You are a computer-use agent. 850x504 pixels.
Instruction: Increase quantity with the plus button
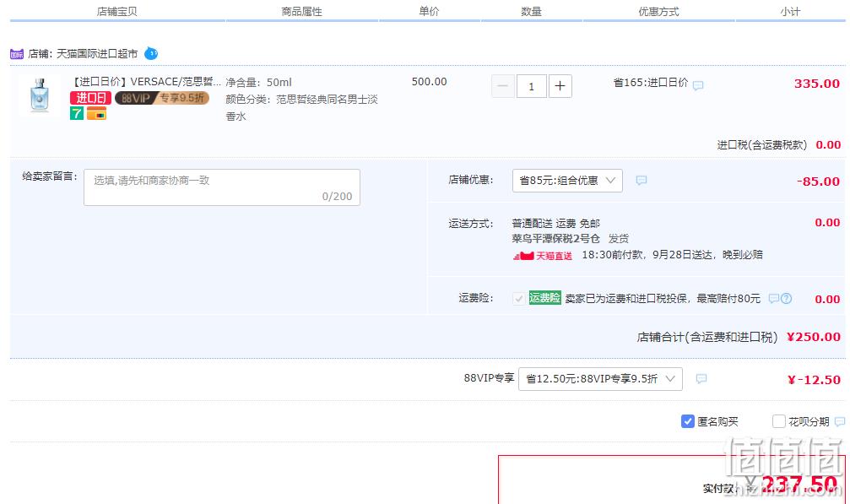click(560, 86)
